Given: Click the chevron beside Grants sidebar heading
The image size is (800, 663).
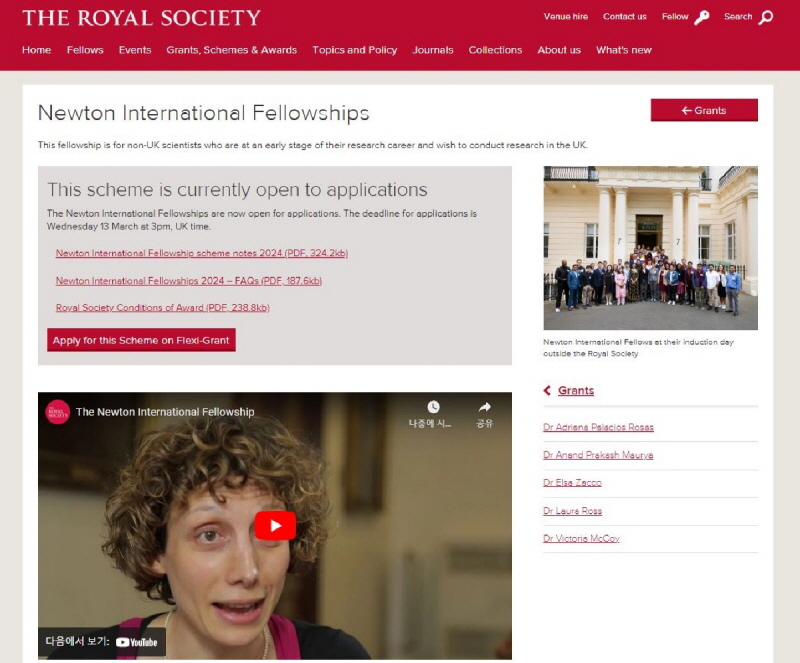Looking at the screenshot, I should tap(547, 390).
